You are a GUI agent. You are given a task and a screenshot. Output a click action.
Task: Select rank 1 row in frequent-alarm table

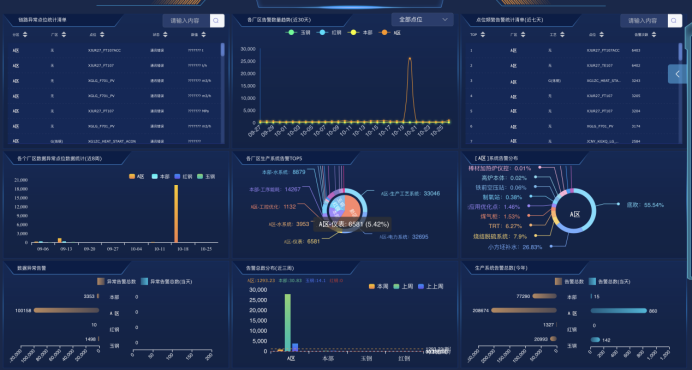pyautogui.click(x=572, y=50)
